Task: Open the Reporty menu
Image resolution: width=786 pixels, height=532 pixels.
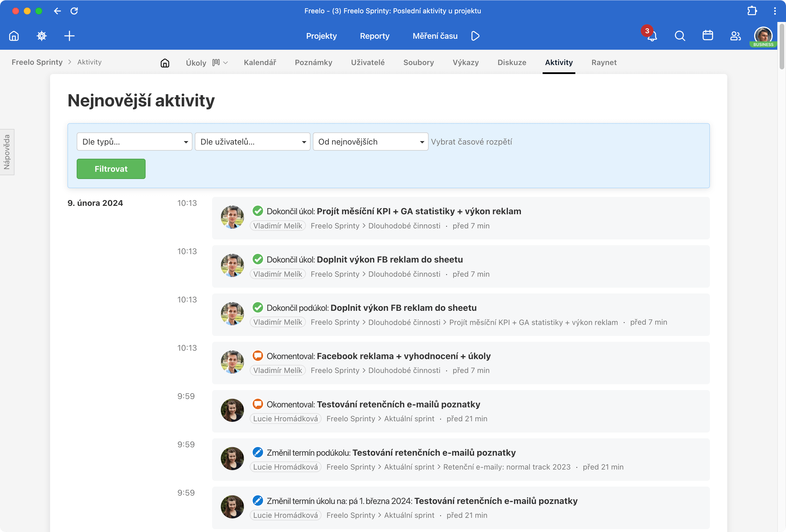Action: [x=374, y=36]
